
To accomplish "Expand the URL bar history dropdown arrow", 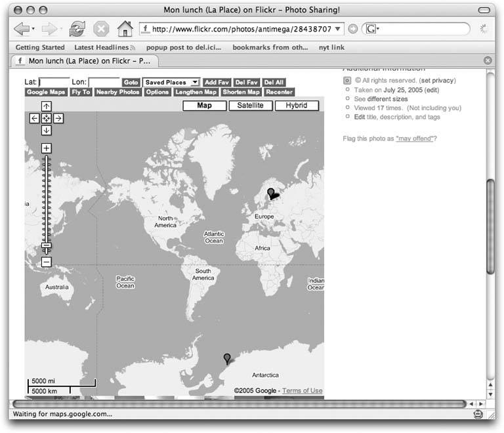I will click(339, 29).
